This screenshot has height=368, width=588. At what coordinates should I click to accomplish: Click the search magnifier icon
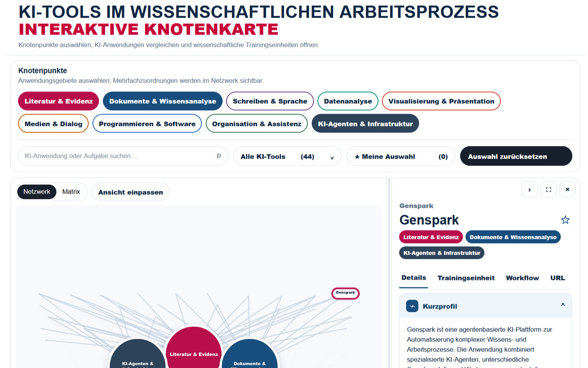[219, 156]
